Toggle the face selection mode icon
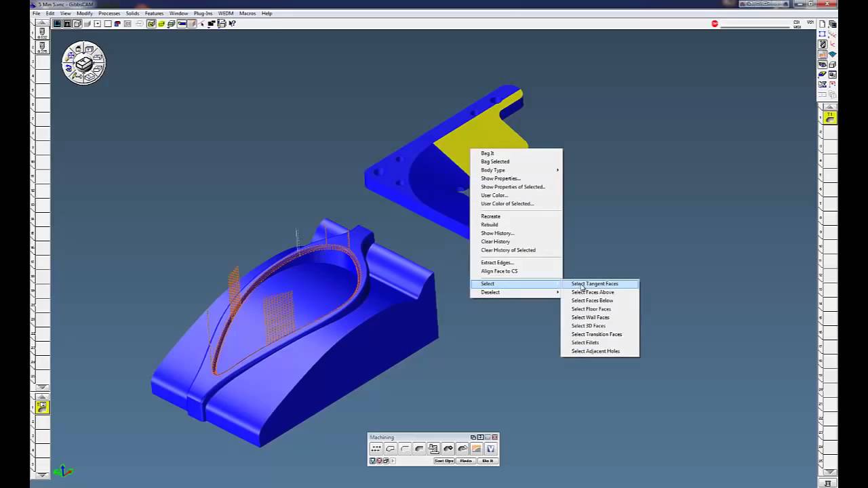Screen dimensions: 868x488 click(151, 24)
